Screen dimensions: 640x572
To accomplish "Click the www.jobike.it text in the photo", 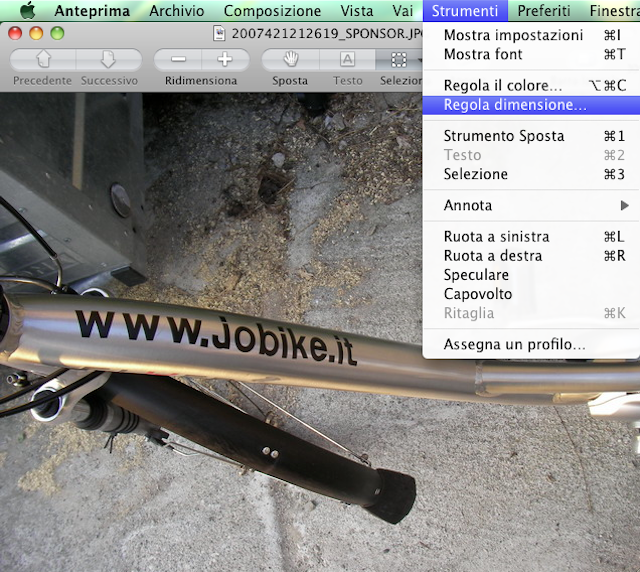I will 216,337.
